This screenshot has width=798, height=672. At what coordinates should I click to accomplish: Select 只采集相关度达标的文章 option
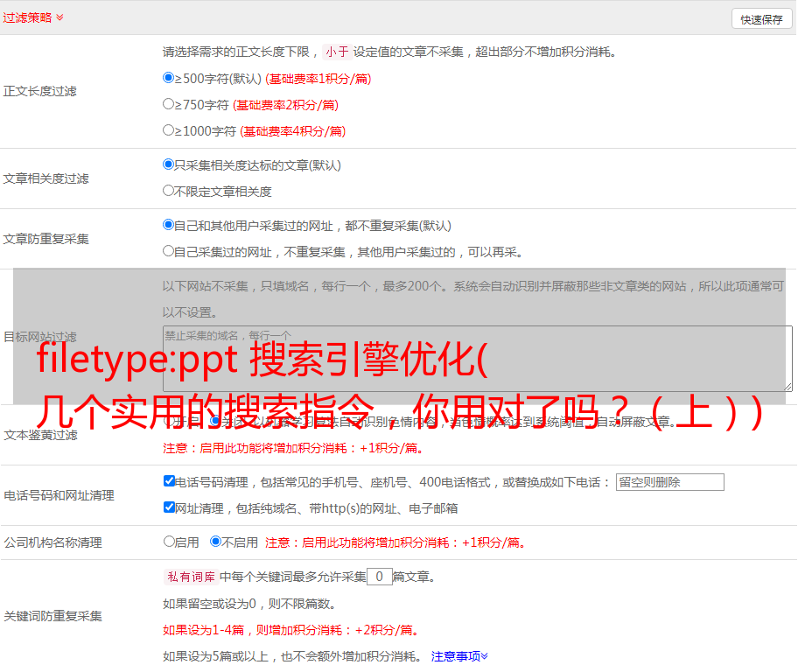tap(169, 164)
